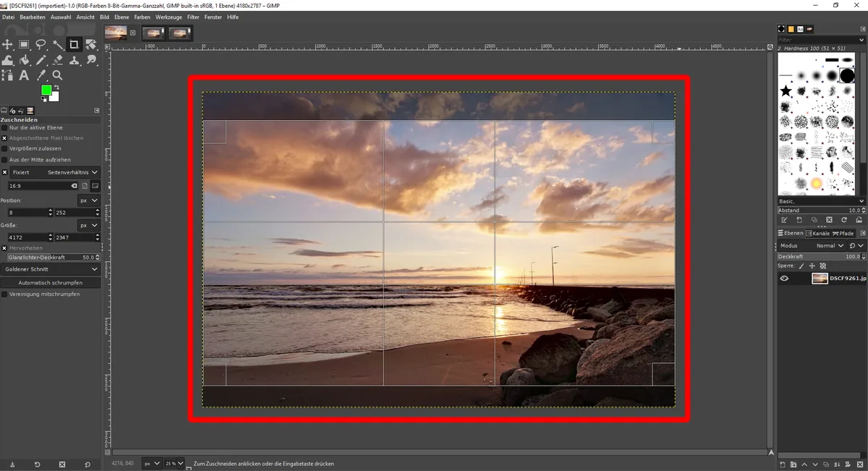The height and width of the screenshot is (471, 868).
Task: Switch to the Pfade tab
Action: coord(843,233)
